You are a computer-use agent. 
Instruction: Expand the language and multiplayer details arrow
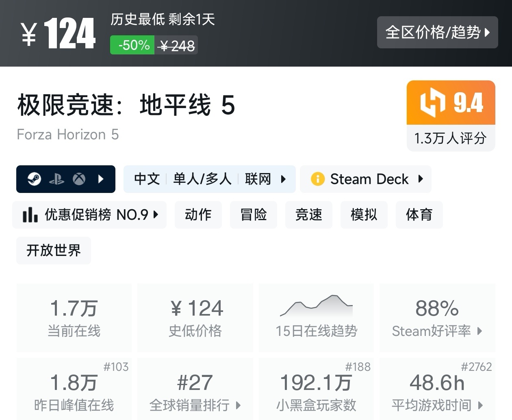point(283,179)
